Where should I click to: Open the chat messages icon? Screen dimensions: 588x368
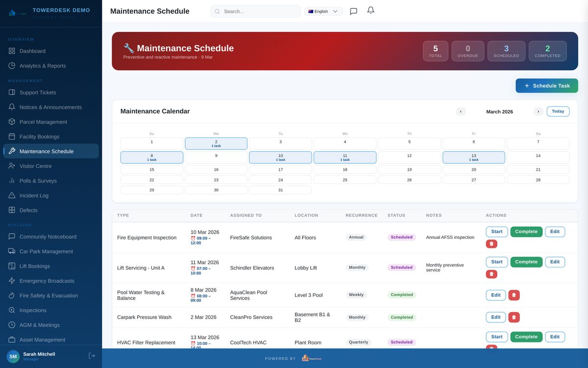click(353, 11)
